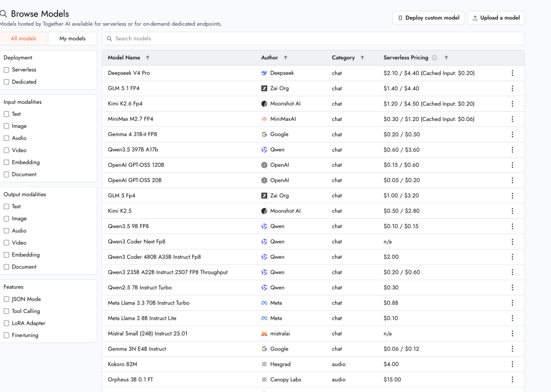Open the Mistral Small (24B) Instruct 25.01 model
The width and height of the screenshot is (551, 392).
pos(147,334)
